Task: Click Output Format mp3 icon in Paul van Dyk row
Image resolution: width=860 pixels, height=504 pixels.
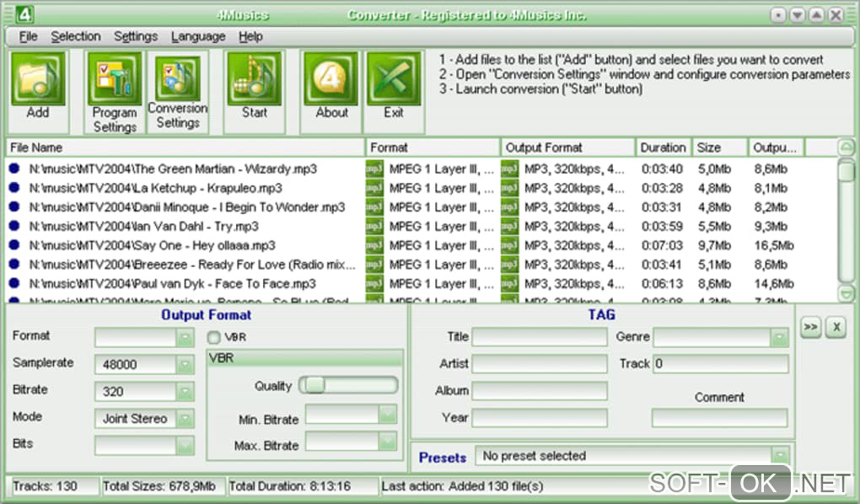Action: pyautogui.click(x=509, y=283)
